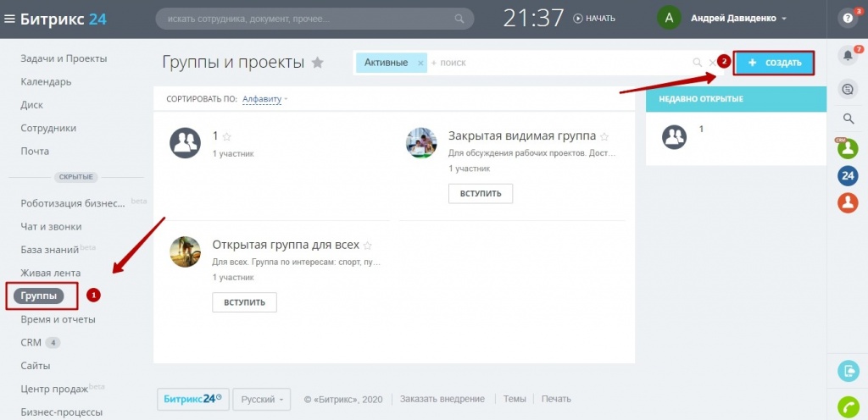Expand the Русский language dropdown
Image resolution: width=868 pixels, height=420 pixels.
(261, 399)
